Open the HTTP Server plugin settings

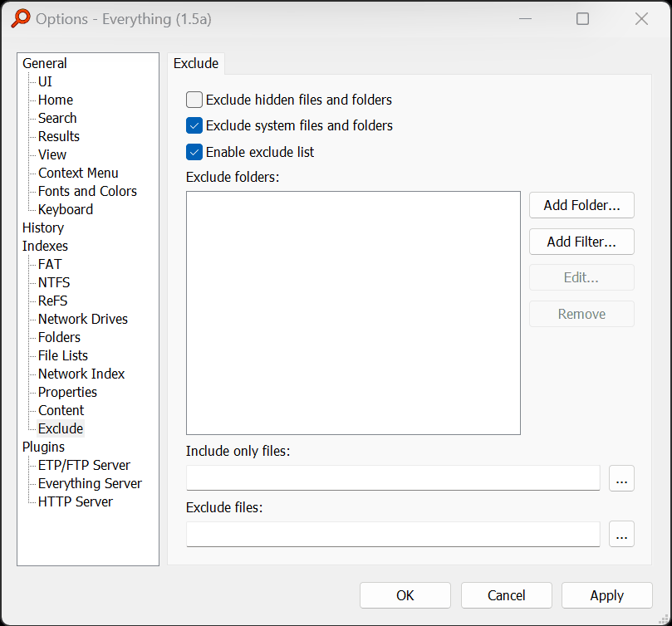(75, 501)
